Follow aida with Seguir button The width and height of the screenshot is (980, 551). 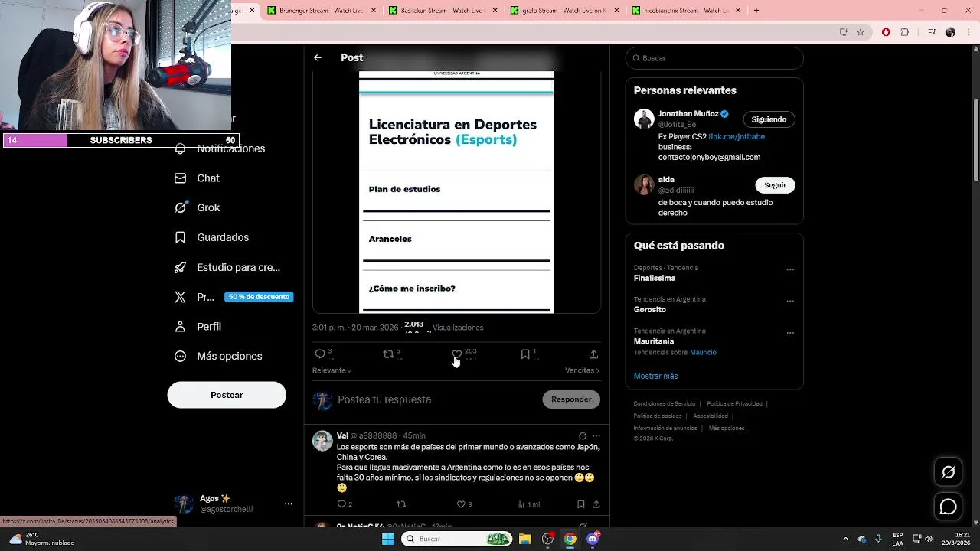[x=775, y=185]
